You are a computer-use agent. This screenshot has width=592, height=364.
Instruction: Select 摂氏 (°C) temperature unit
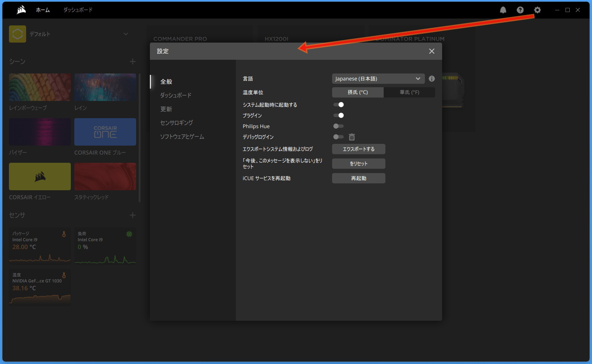[358, 92]
